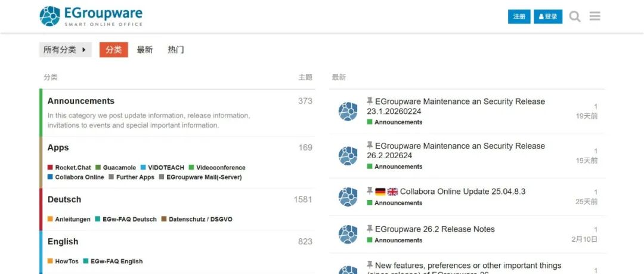The height and width of the screenshot is (274, 644).
Task: Open the EGw-FAQ Deutsch subcategory
Action: [x=126, y=219]
